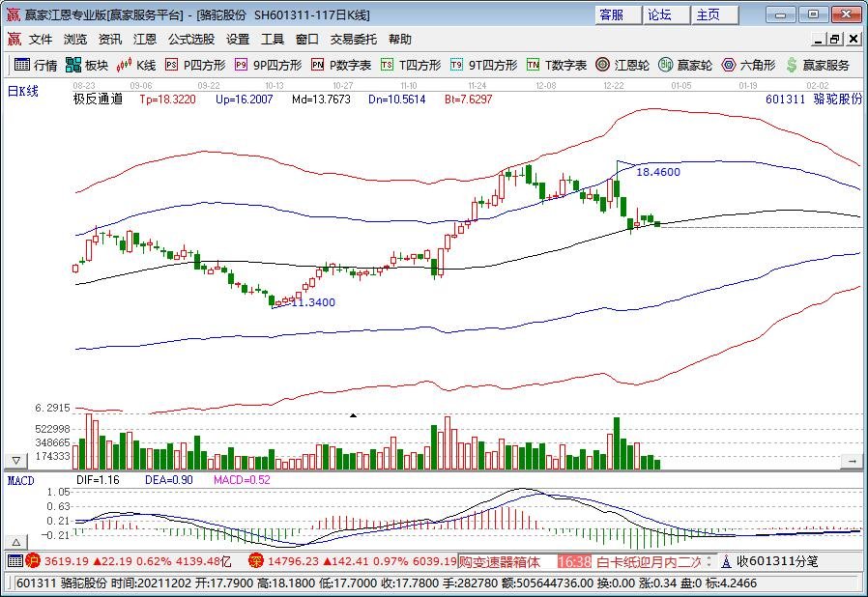Image resolution: width=868 pixels, height=597 pixels.
Task: Select the T四方形 tool
Action: [x=411, y=65]
